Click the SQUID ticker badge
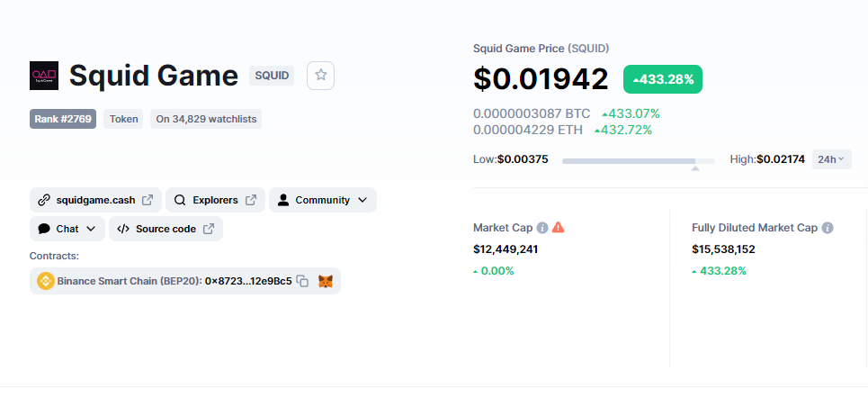The height and width of the screenshot is (398, 868). (x=272, y=76)
